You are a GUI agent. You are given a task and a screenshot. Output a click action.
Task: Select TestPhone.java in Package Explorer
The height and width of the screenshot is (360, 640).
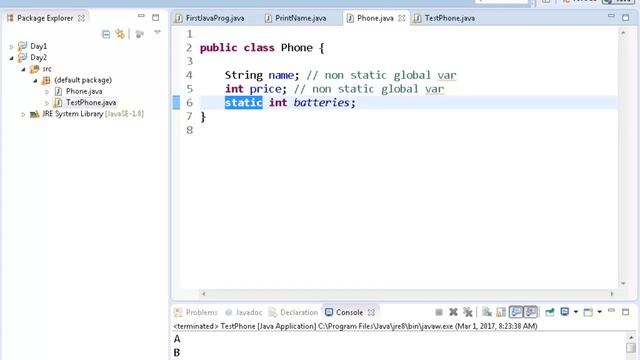coord(91,102)
